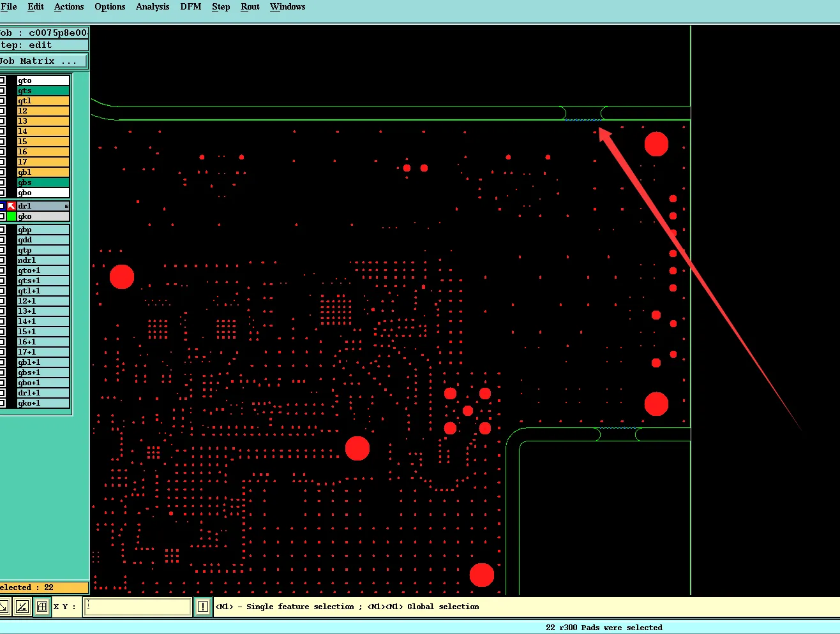
Task: Select the gdd layer row
Action: 43,240
